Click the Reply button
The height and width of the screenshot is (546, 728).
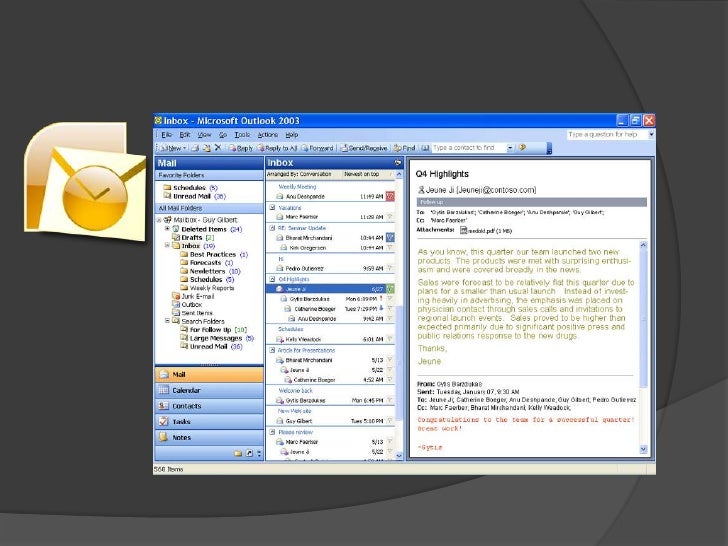point(240,148)
